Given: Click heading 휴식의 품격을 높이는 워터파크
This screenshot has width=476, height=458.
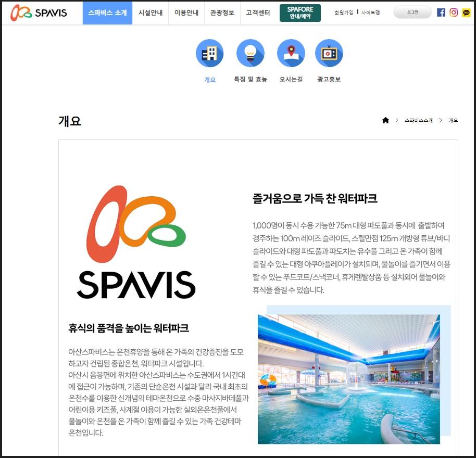Looking at the screenshot, I should pos(129,328).
